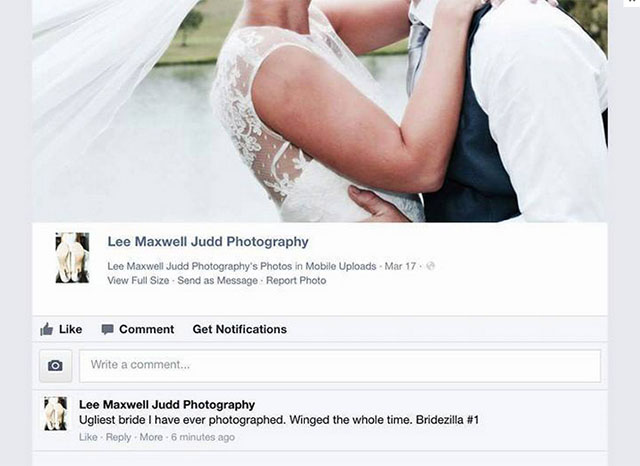Like the Ugliest bride comment
640x466 pixels.
tap(88, 437)
